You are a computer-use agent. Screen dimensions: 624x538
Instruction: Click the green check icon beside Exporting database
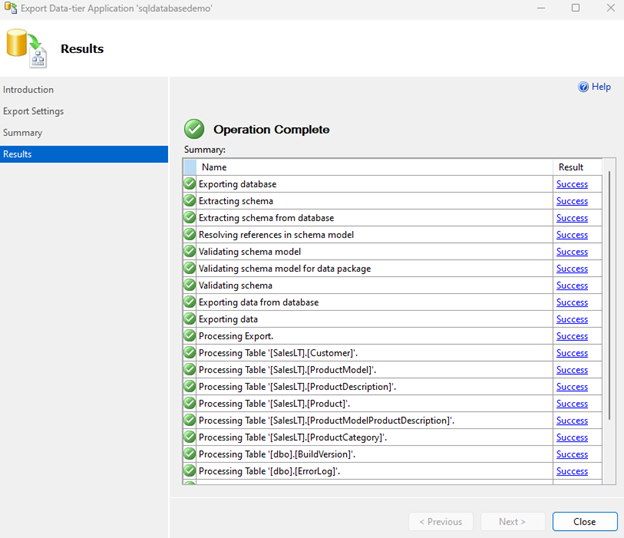(190, 184)
